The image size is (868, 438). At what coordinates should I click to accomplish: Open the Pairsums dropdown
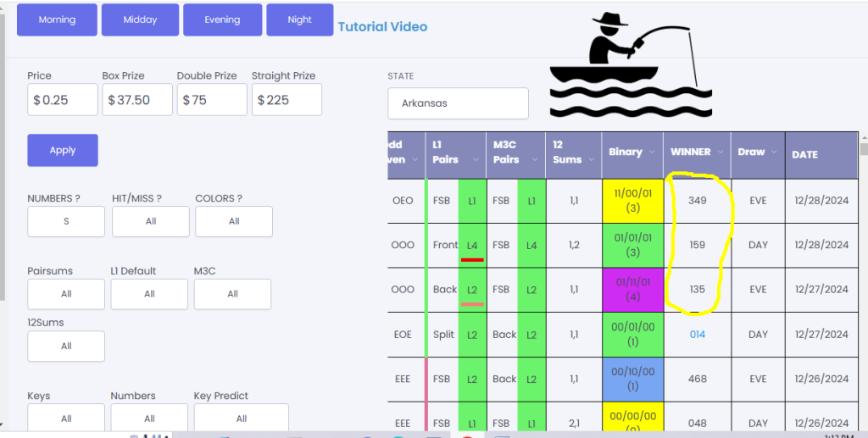pos(66,294)
